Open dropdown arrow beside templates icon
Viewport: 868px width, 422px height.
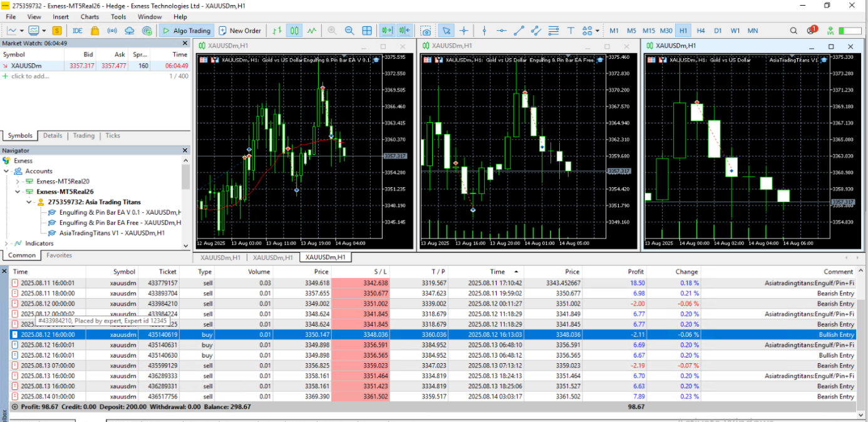pyautogui.click(x=44, y=30)
